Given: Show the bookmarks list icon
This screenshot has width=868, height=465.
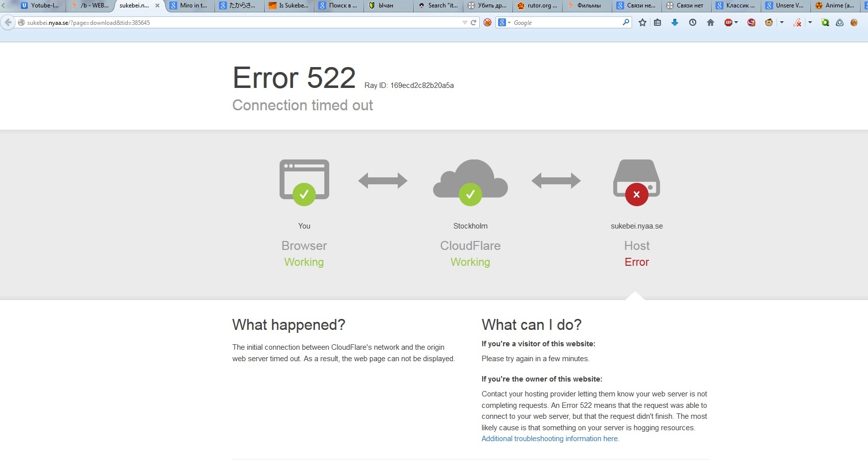Looking at the screenshot, I should pos(657,22).
